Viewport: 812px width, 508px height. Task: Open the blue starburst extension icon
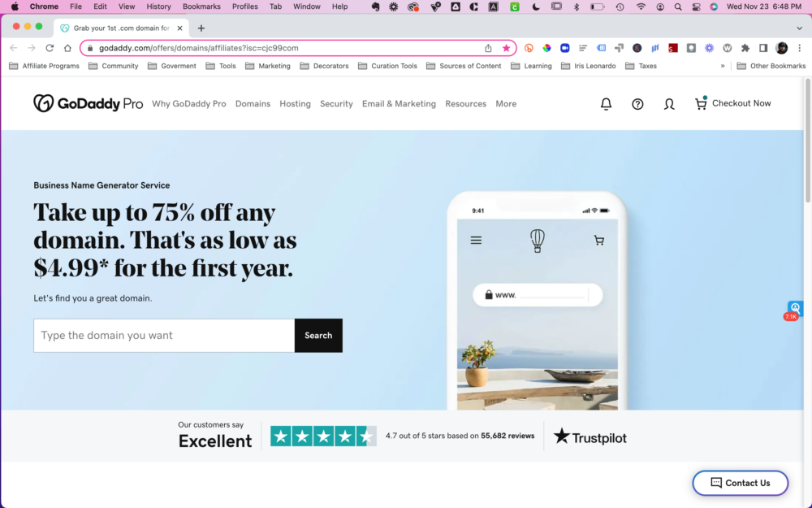709,48
